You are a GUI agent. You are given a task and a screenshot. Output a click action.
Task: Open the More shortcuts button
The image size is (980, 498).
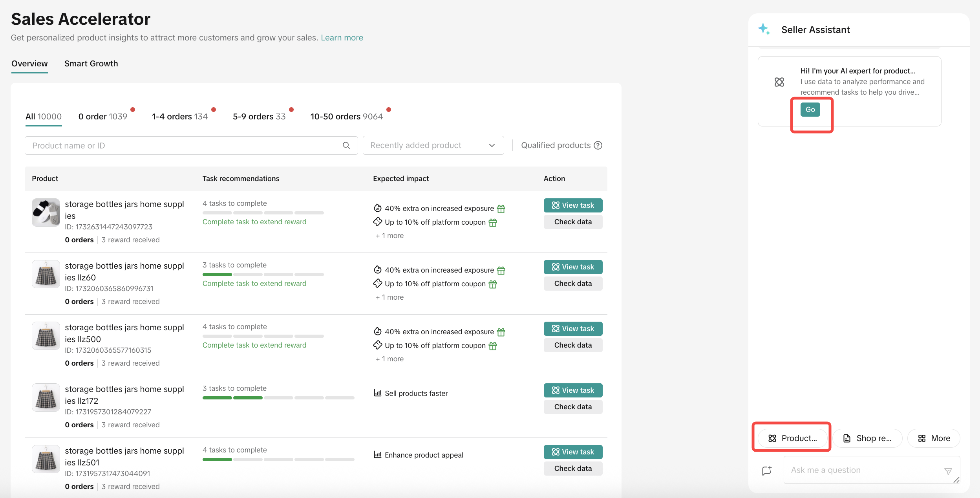(934, 438)
